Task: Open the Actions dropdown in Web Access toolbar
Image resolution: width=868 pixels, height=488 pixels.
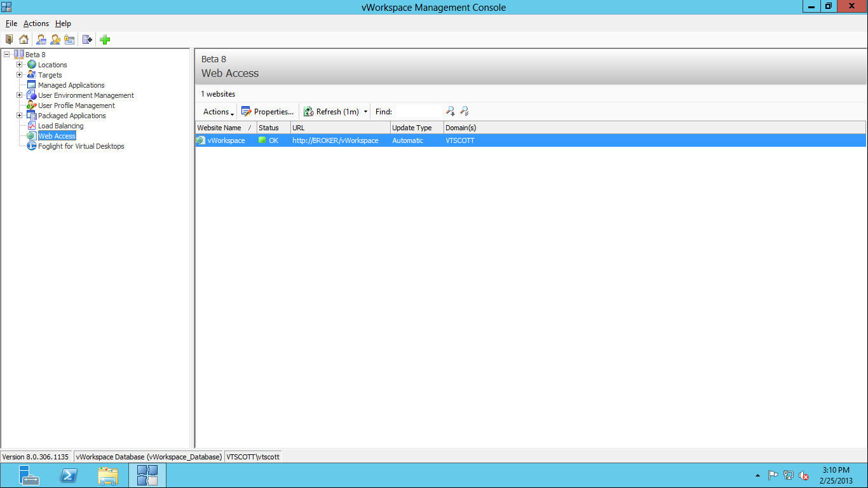Action: click(219, 112)
